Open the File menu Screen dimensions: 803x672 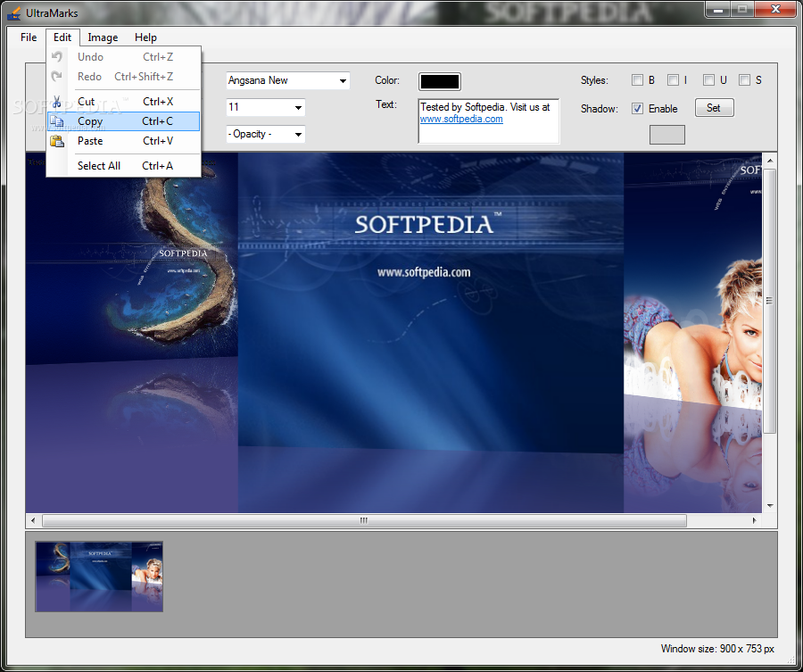(29, 37)
